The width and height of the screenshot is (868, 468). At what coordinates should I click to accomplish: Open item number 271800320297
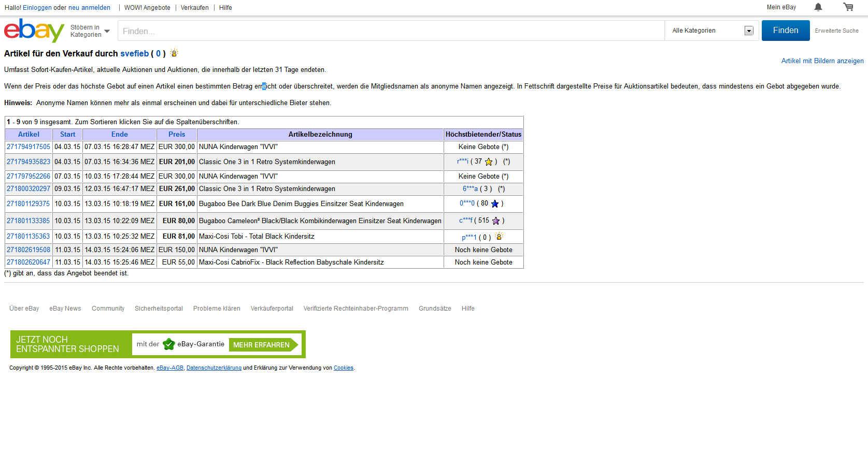29,189
